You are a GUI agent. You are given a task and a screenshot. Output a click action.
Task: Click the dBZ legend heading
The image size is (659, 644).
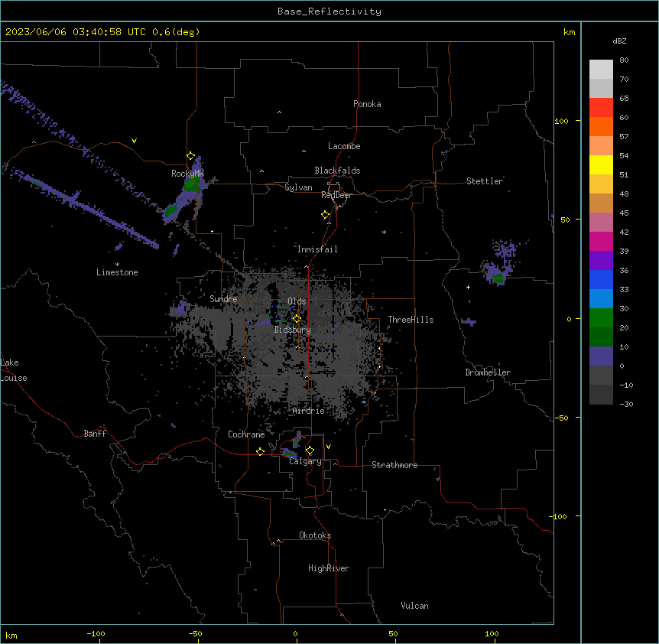619,41
